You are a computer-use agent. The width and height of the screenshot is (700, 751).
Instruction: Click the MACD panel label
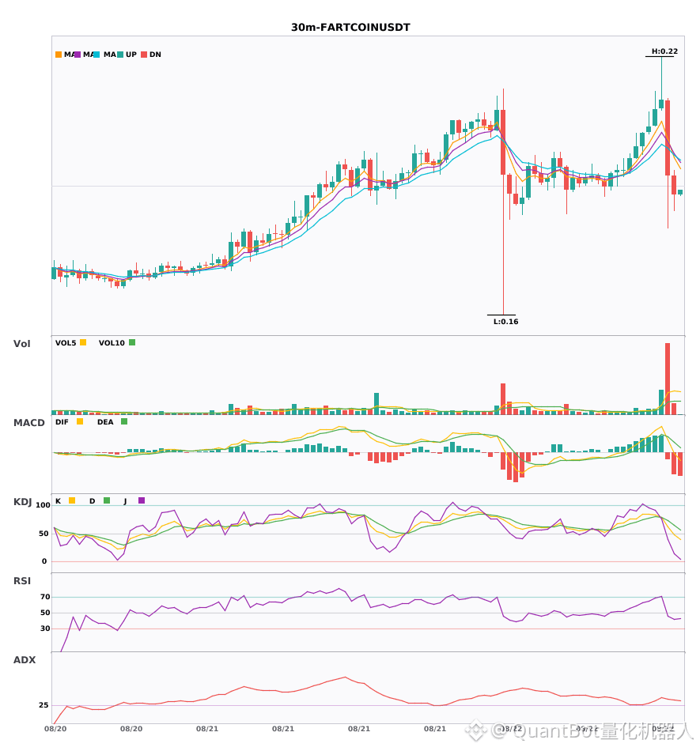(28, 423)
